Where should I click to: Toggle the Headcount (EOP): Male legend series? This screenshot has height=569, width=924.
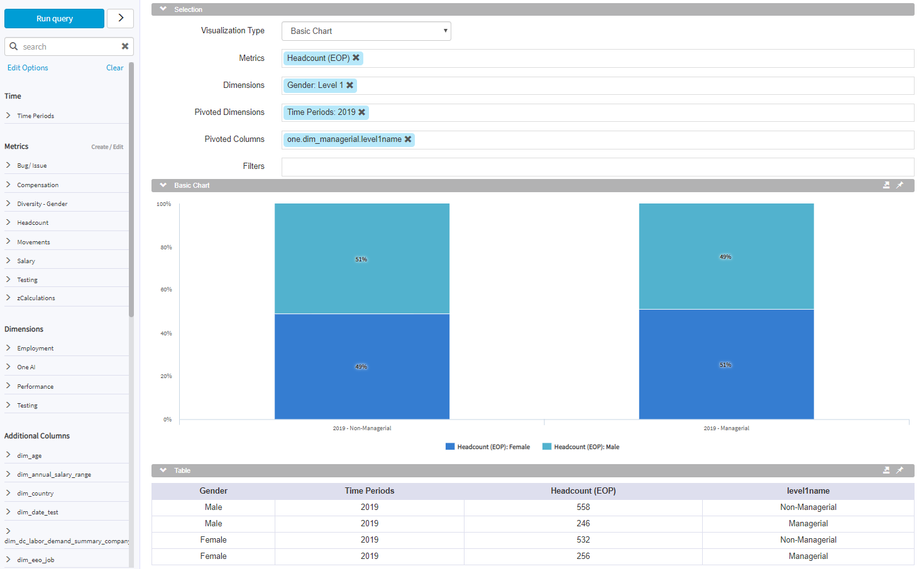coord(581,447)
